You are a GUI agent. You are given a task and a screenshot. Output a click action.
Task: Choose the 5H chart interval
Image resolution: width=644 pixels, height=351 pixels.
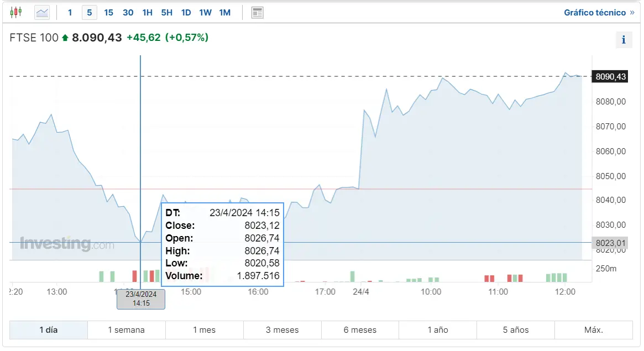tap(166, 13)
